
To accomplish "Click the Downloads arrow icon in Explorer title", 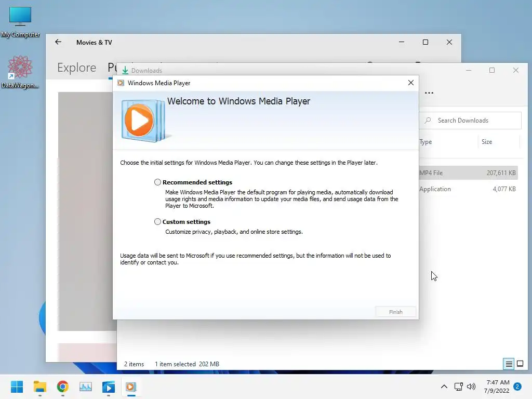I will pos(125,70).
